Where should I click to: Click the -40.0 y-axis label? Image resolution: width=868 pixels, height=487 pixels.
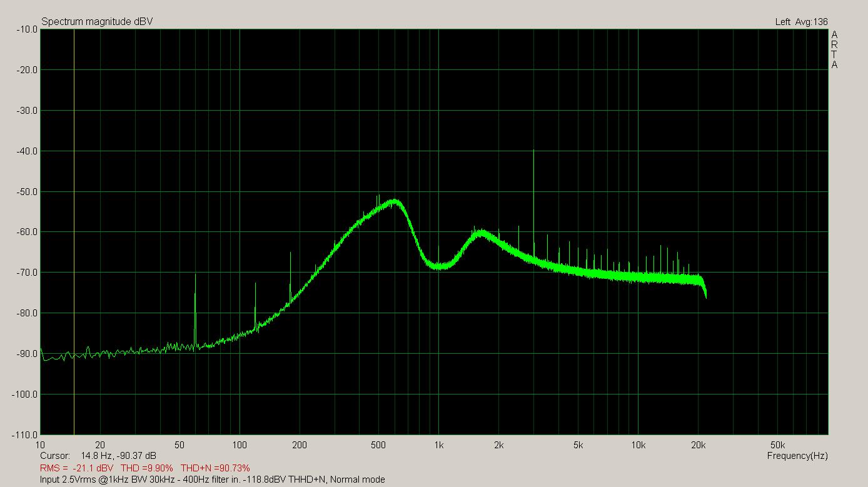pyautogui.click(x=26, y=151)
